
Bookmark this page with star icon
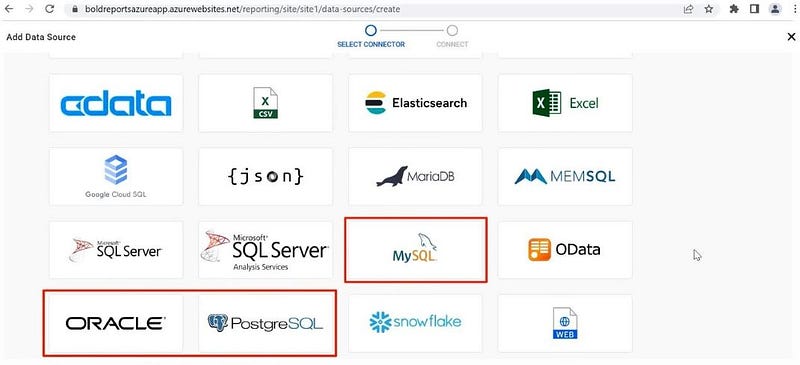(x=709, y=9)
